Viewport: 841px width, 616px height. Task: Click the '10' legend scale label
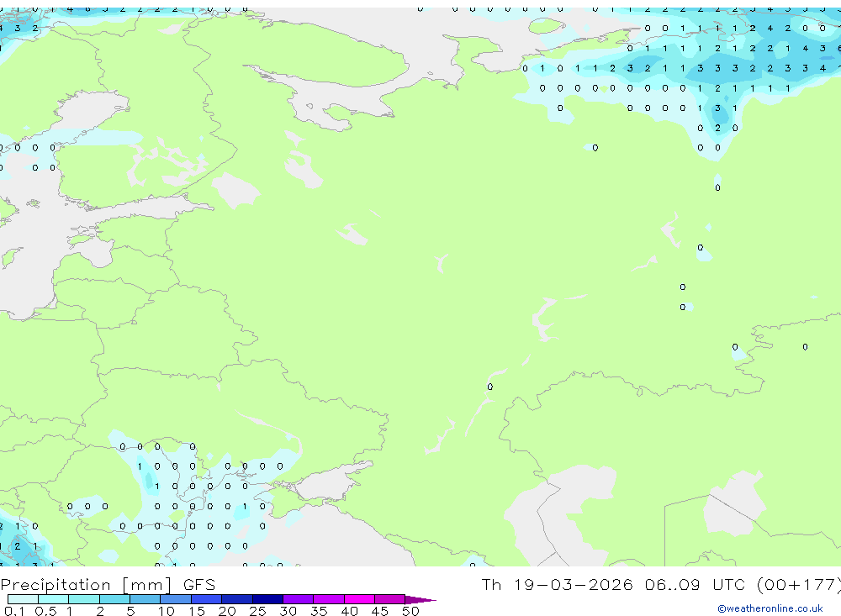[x=166, y=611]
